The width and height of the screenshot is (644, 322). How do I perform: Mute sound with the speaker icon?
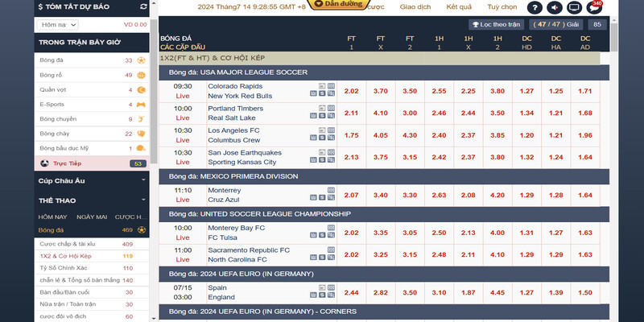point(555,7)
